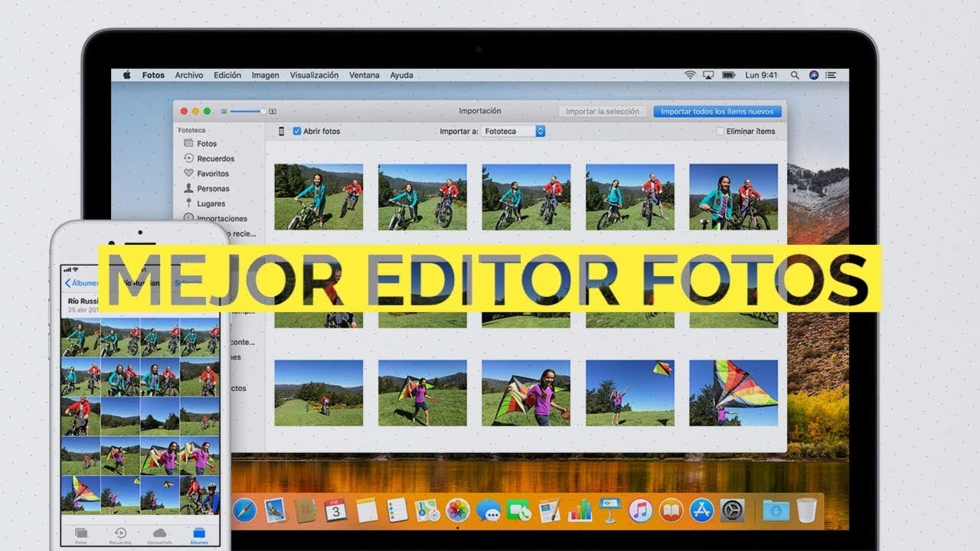This screenshot has height=551, width=980.
Task: Select the bottom-row landscape photo with tiny figure
Action: click(x=318, y=393)
